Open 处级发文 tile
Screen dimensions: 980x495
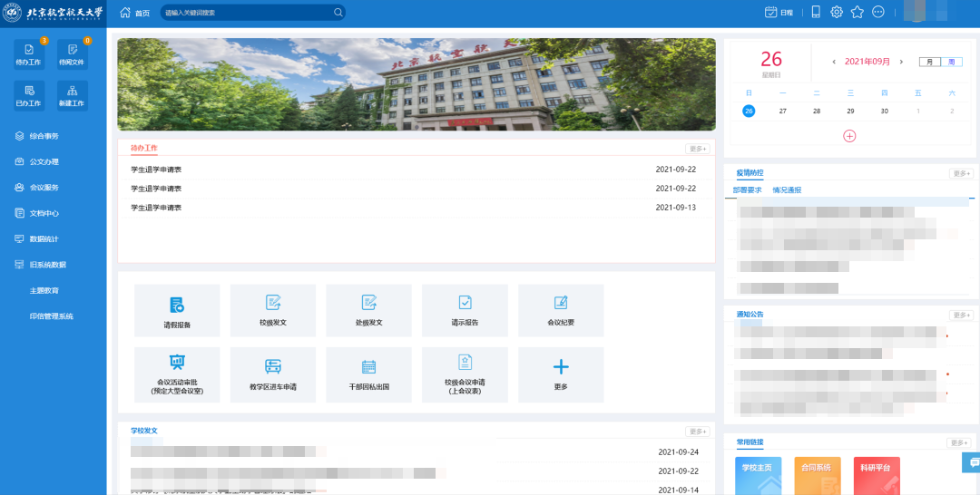point(368,310)
